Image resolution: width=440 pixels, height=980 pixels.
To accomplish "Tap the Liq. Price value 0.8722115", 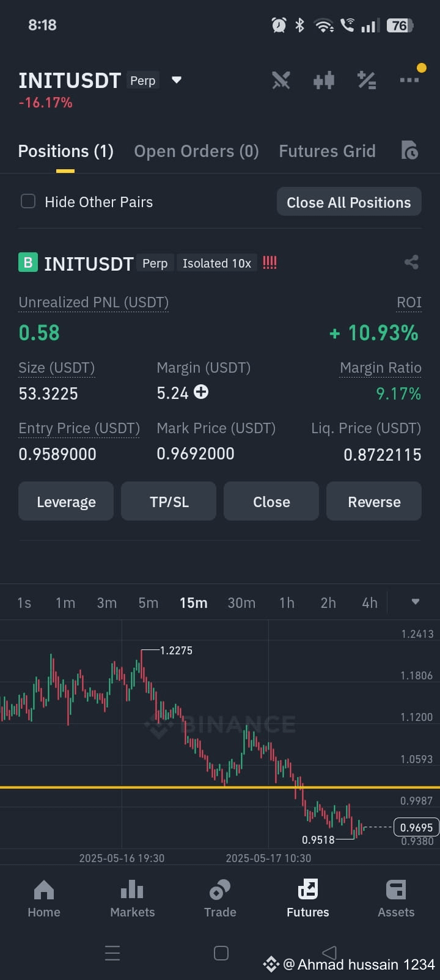I will pyautogui.click(x=383, y=455).
